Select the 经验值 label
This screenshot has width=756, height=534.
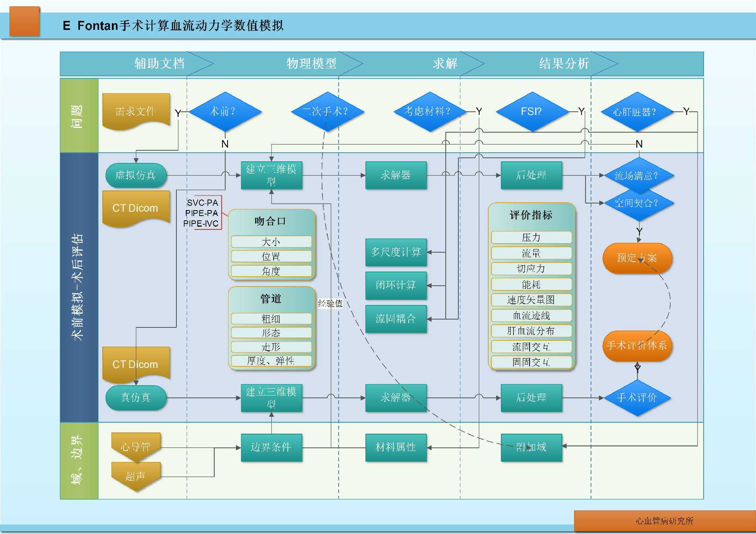(x=330, y=303)
